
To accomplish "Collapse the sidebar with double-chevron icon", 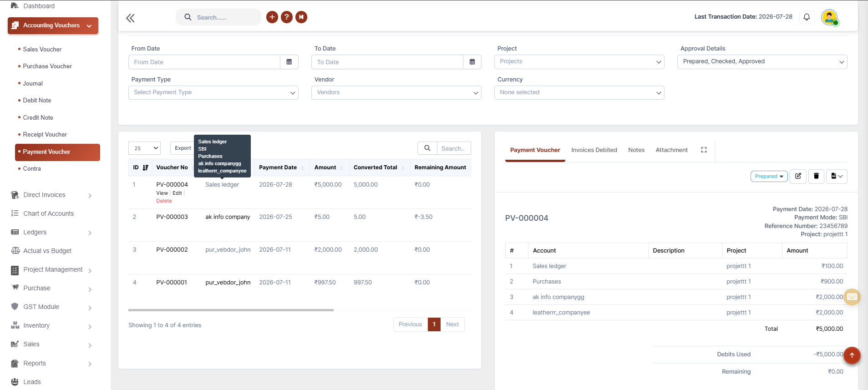I will [130, 18].
